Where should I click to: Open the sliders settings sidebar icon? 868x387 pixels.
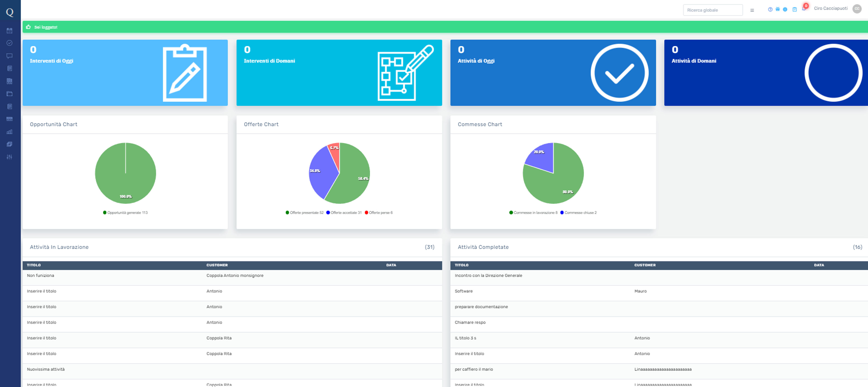[x=9, y=157]
